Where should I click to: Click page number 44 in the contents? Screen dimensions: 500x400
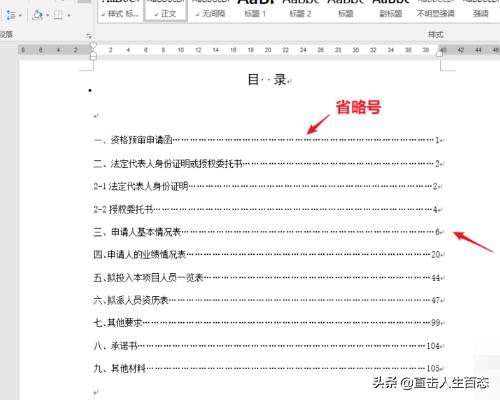(x=436, y=277)
